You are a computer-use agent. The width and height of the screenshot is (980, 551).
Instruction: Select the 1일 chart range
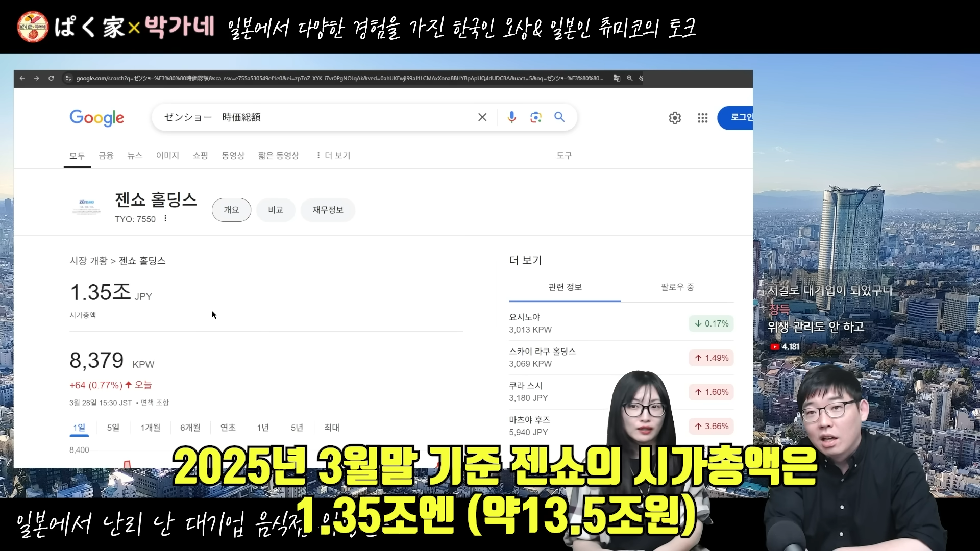pyautogui.click(x=79, y=428)
